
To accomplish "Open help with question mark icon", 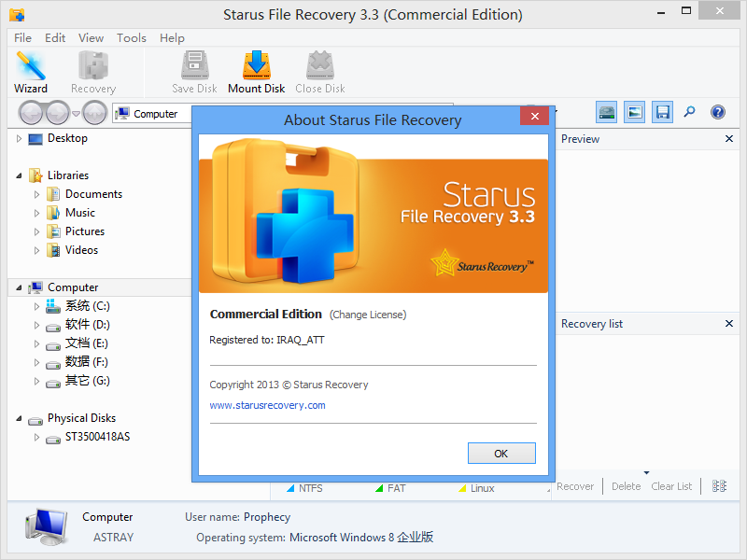I will click(718, 112).
